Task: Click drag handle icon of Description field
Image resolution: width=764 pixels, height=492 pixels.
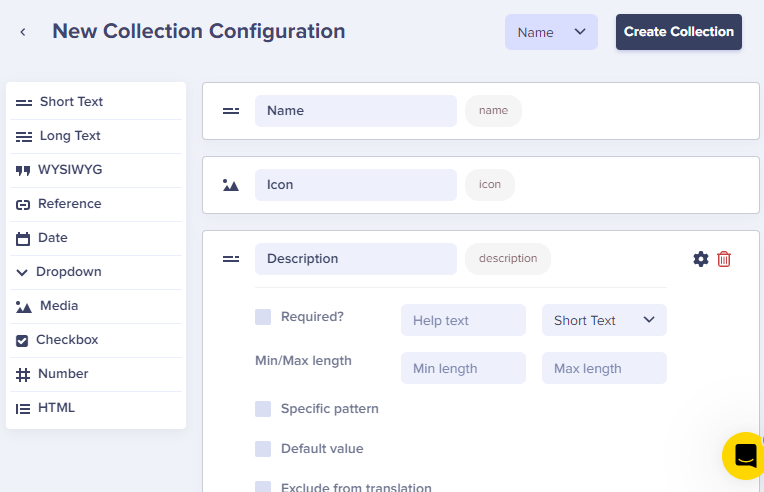Action: (x=231, y=259)
